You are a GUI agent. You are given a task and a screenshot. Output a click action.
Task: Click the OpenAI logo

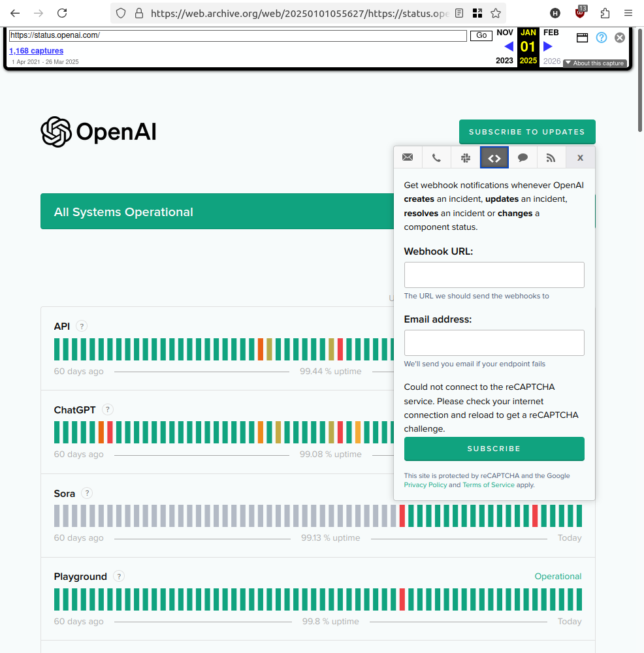point(99,132)
